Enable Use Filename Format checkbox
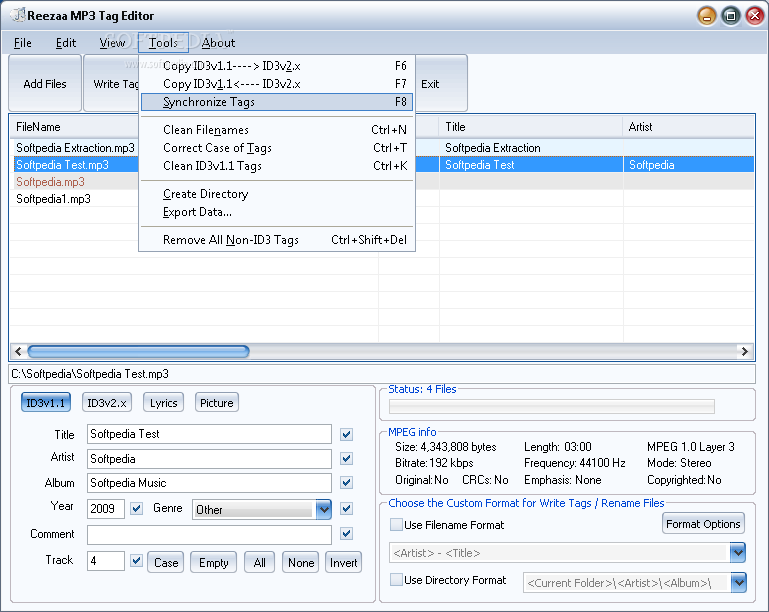Screen dimensions: 769x612 [396, 525]
